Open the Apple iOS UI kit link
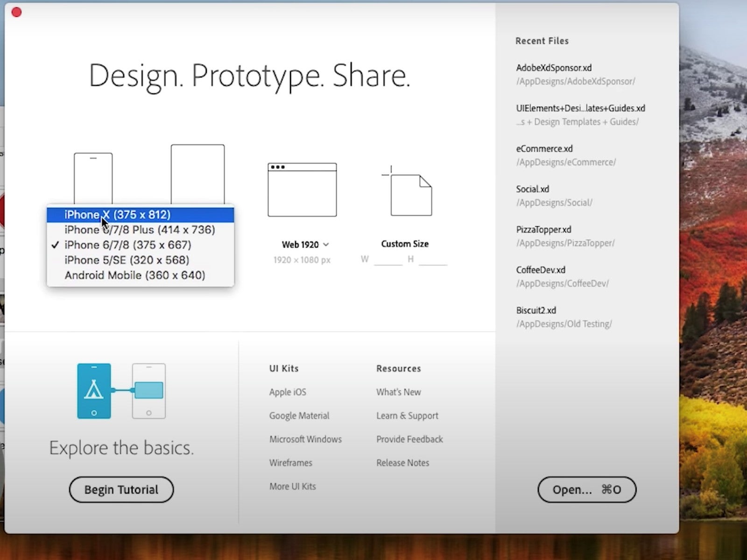This screenshot has width=747, height=560. (288, 392)
